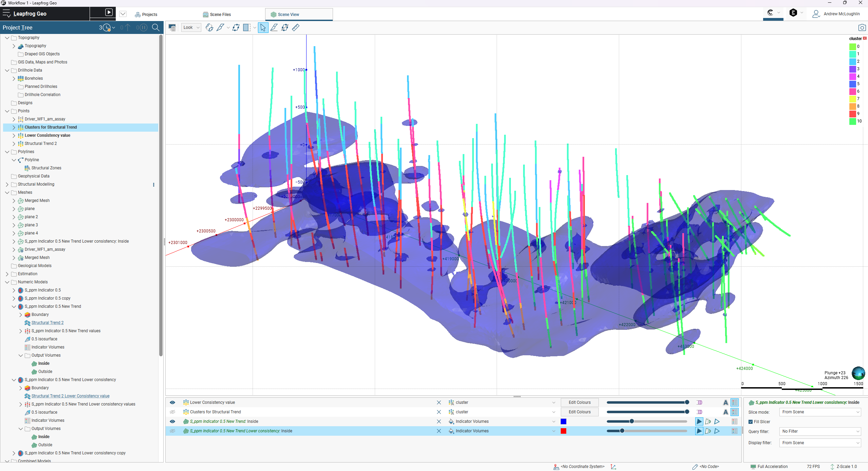Uncheck the Fill Slicer checkbox
This screenshot has height=471, width=868.
point(751,422)
